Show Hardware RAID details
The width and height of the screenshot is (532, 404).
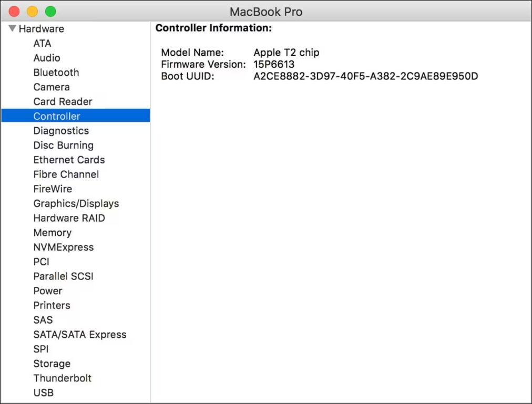69,218
